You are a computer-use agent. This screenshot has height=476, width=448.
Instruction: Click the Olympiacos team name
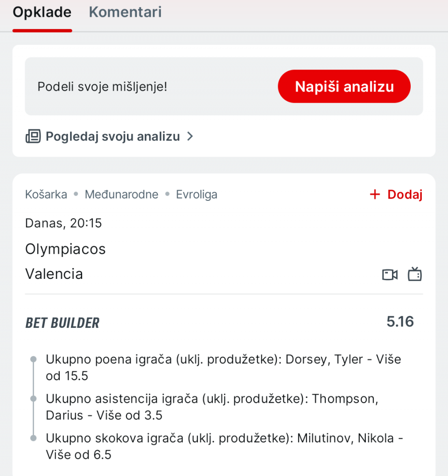[x=65, y=249]
